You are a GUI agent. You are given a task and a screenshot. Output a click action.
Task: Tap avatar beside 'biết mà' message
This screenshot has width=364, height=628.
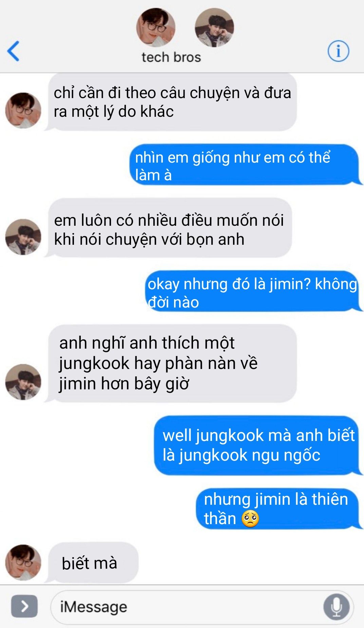click(x=23, y=563)
